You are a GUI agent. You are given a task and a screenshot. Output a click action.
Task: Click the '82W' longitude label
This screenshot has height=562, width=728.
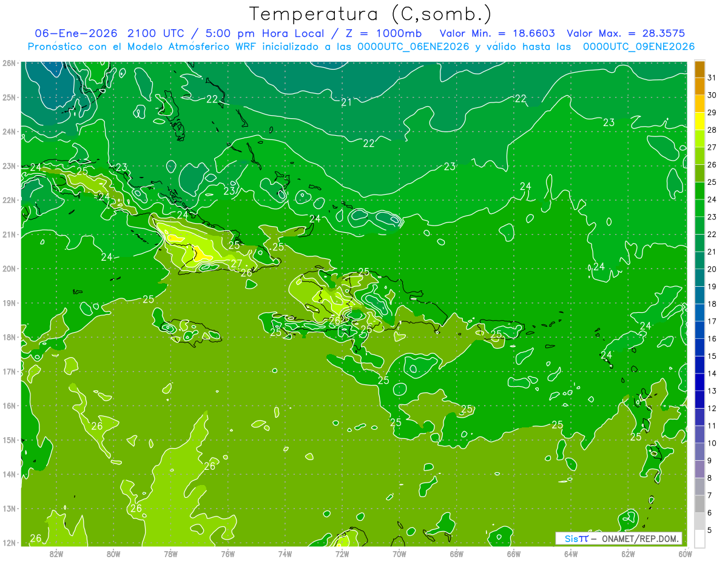(56, 554)
